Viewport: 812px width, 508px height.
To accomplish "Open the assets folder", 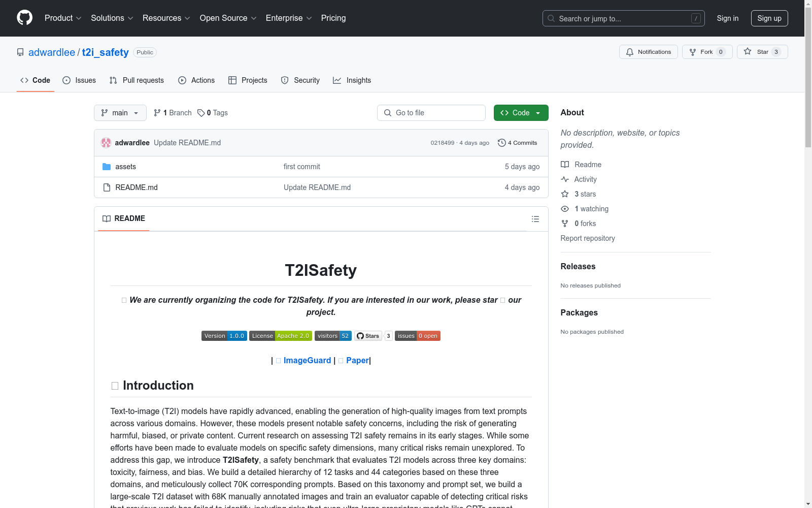I will coord(125,167).
